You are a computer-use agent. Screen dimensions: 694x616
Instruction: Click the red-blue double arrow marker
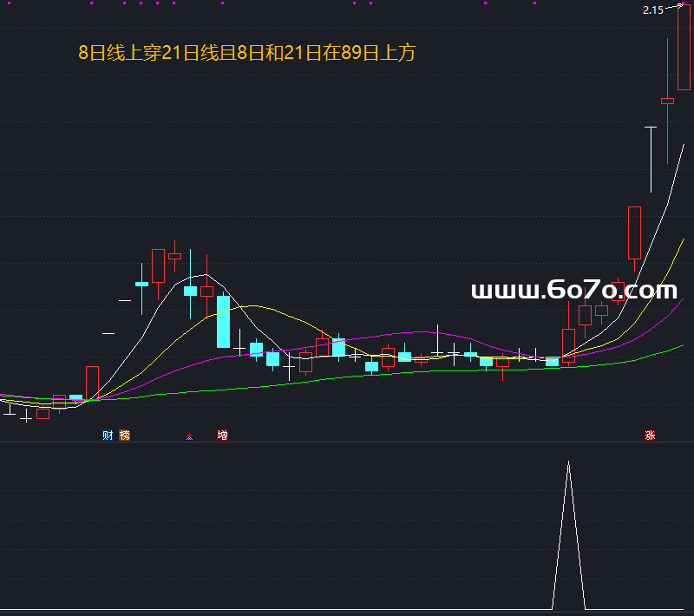pos(189,436)
